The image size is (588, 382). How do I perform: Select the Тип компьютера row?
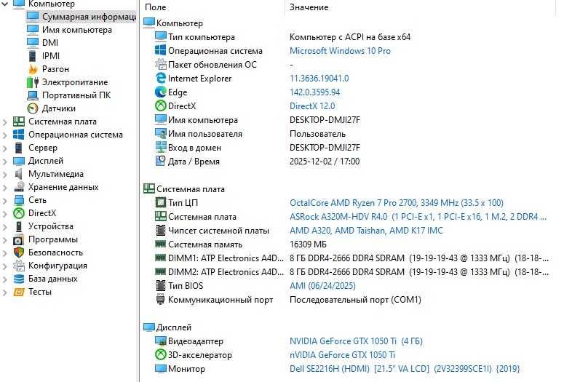[x=349, y=37]
